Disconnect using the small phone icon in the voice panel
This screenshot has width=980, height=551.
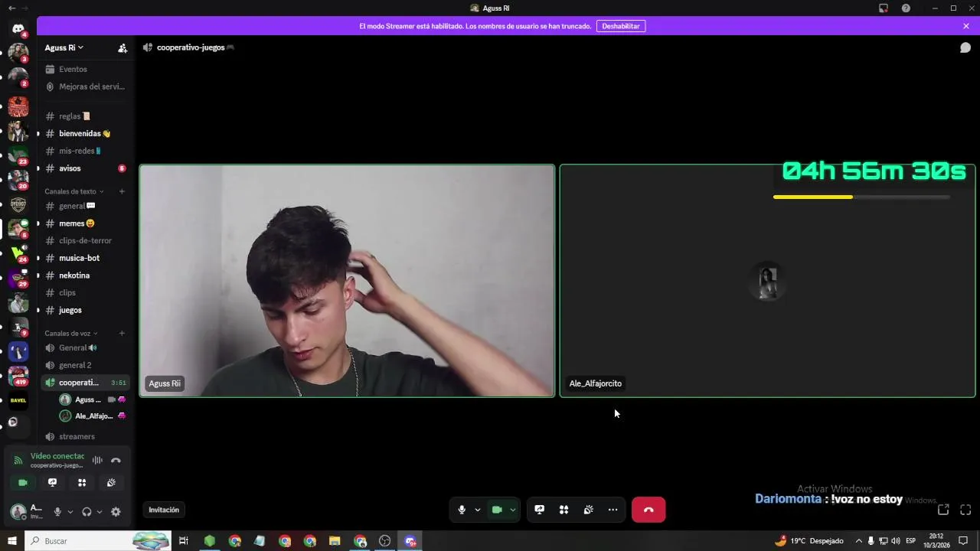[x=116, y=460]
